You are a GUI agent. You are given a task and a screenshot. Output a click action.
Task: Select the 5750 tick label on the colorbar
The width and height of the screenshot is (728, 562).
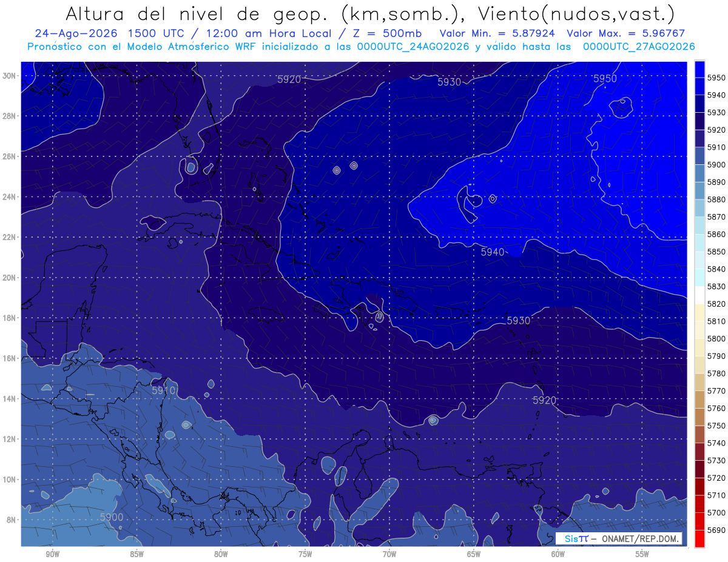tap(716, 426)
